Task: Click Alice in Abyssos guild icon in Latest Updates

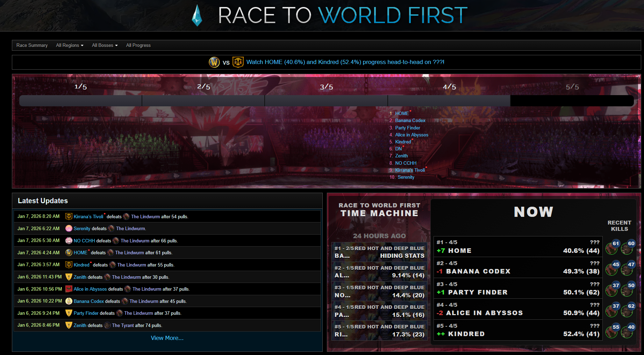Action: coord(69,289)
